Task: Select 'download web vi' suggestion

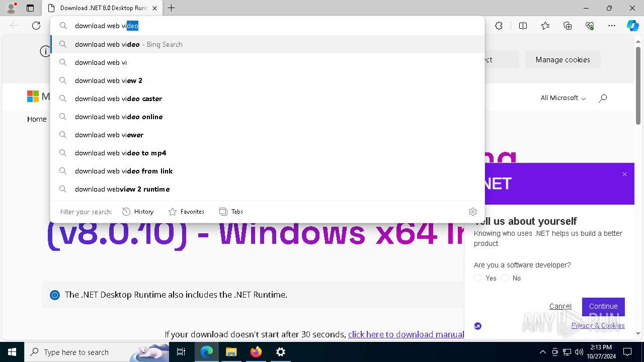Action: (268, 62)
